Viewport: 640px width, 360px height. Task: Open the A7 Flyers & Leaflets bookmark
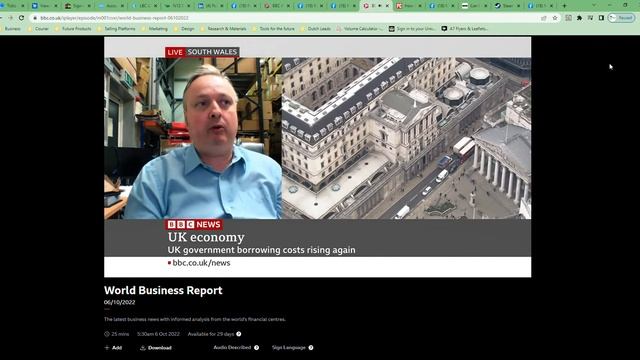pyautogui.click(x=464, y=29)
